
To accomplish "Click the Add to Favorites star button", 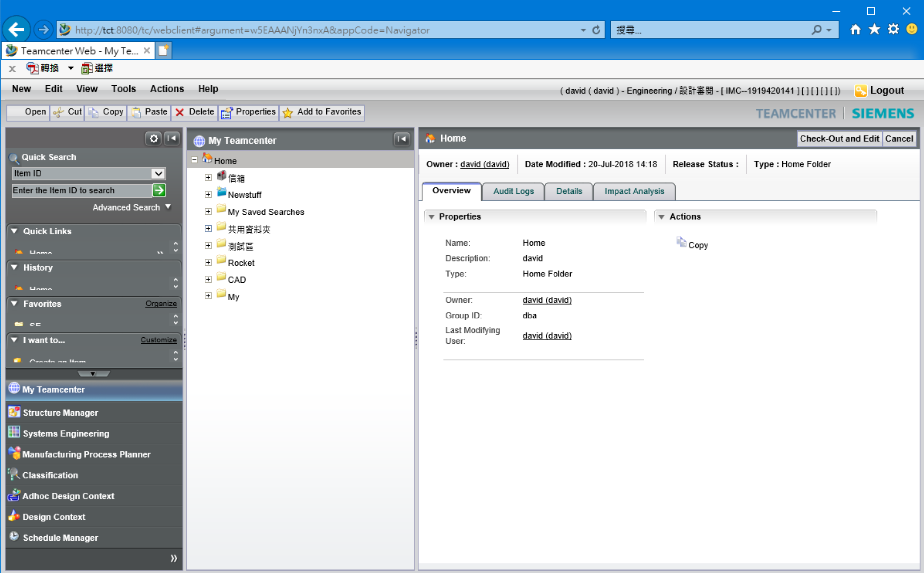I will [322, 112].
